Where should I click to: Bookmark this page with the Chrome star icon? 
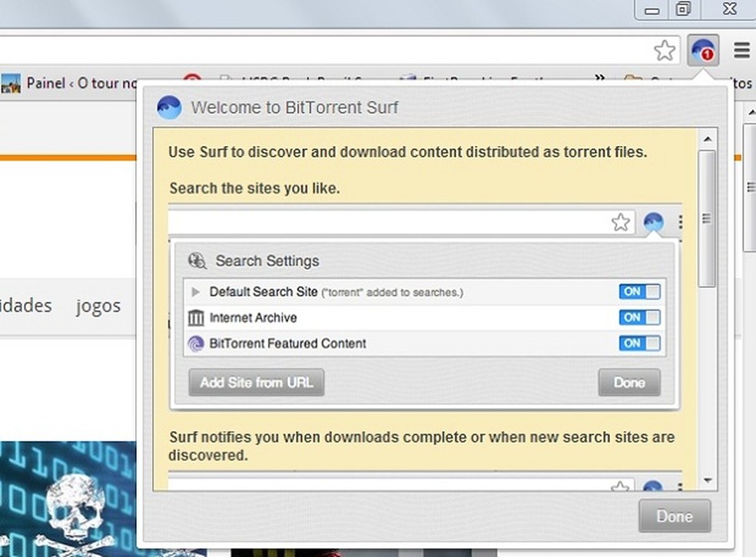point(665,50)
